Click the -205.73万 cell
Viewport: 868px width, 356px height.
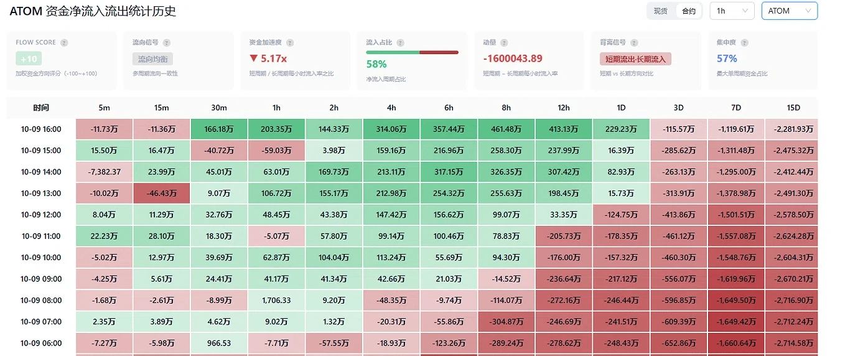coord(564,237)
